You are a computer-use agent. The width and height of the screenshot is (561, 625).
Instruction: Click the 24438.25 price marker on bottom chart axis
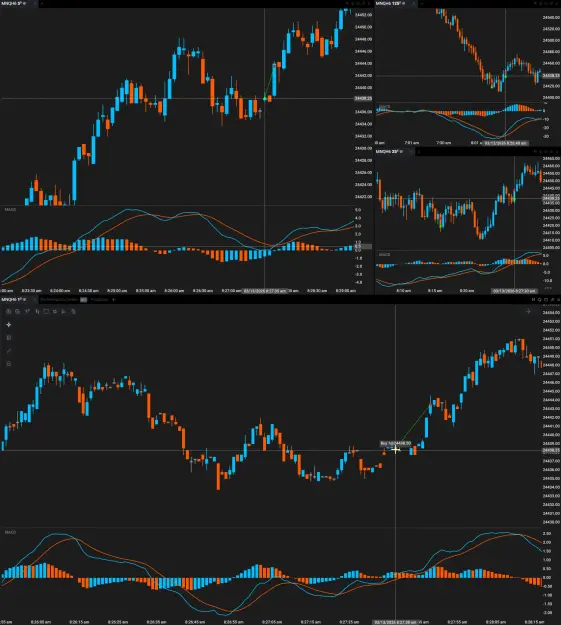tap(551, 450)
